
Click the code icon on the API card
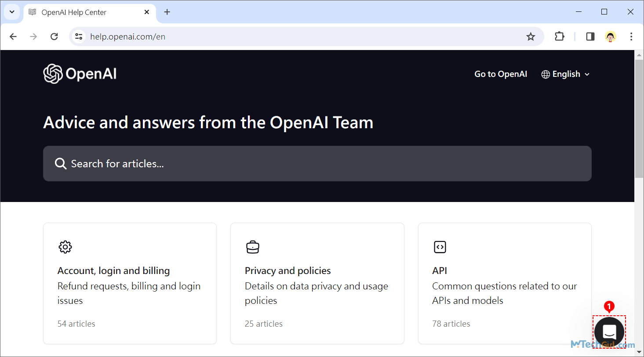[440, 247]
